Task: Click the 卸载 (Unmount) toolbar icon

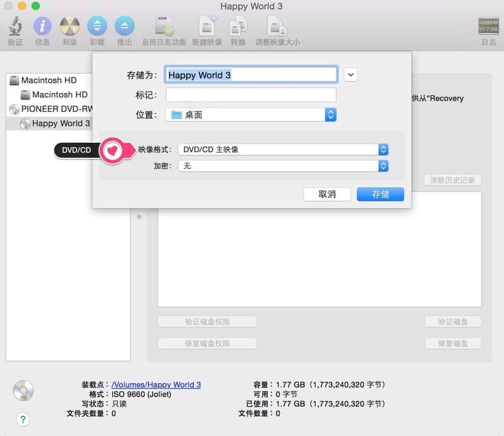Action: 97,26
